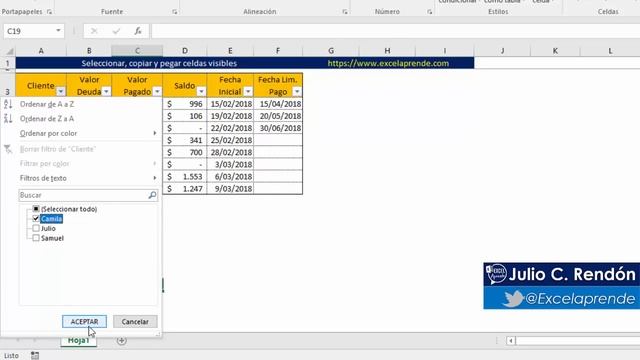Toggle the (Seleccionar todo) checkbox
Screen dimensions: 640x360
(36, 209)
